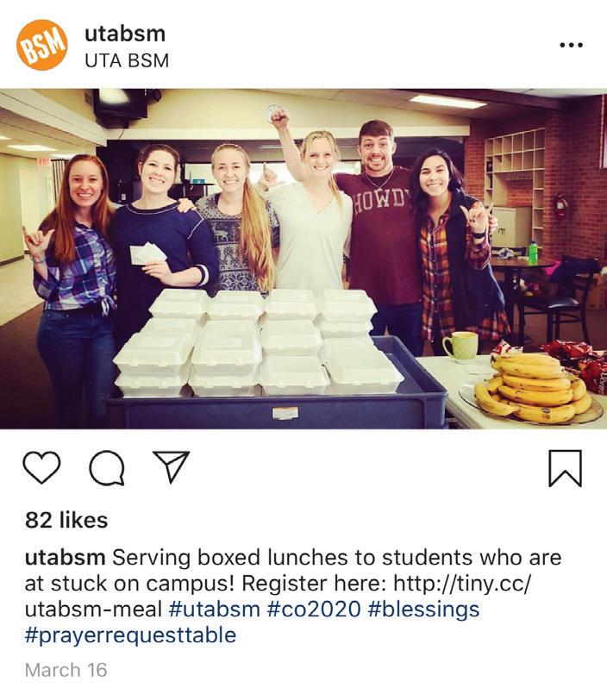Open the #blessings hashtag
607x700 pixels.
423,609
